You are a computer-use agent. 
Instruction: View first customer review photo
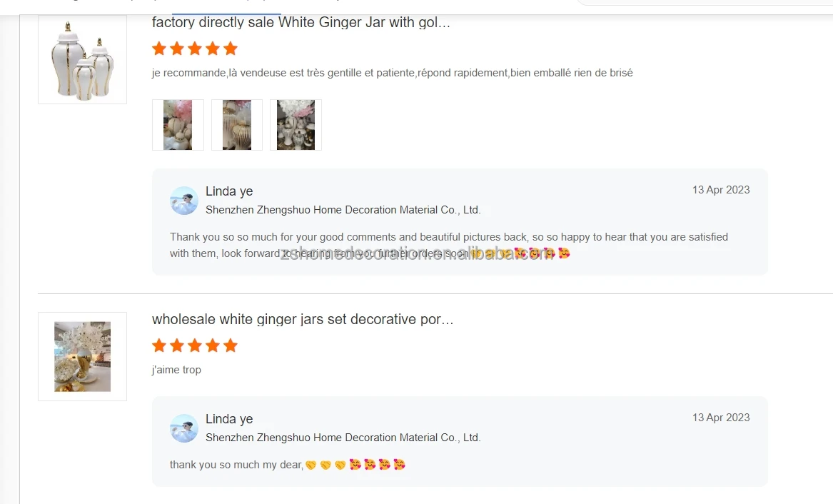click(x=178, y=125)
